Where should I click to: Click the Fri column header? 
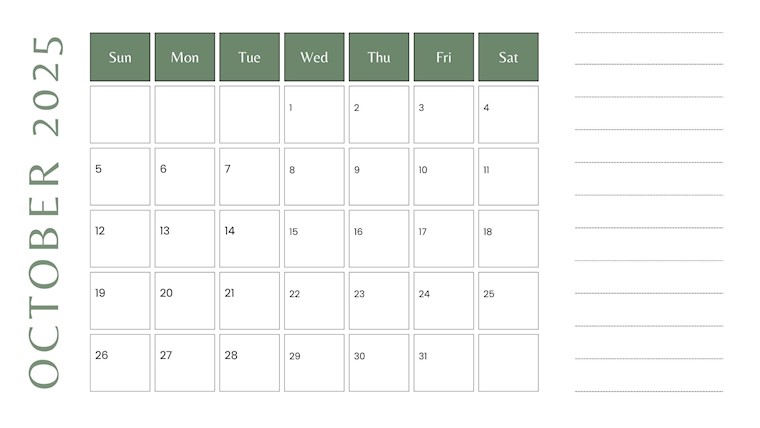[443, 57]
